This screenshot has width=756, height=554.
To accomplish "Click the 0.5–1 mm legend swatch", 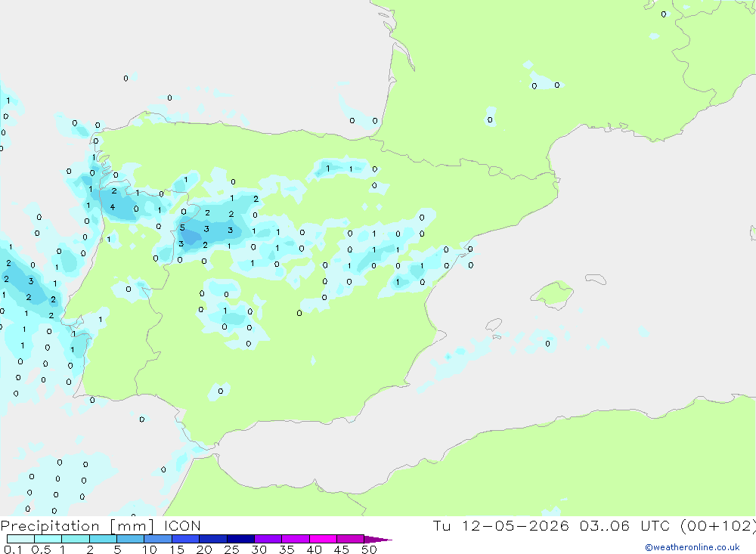I will point(48,539).
